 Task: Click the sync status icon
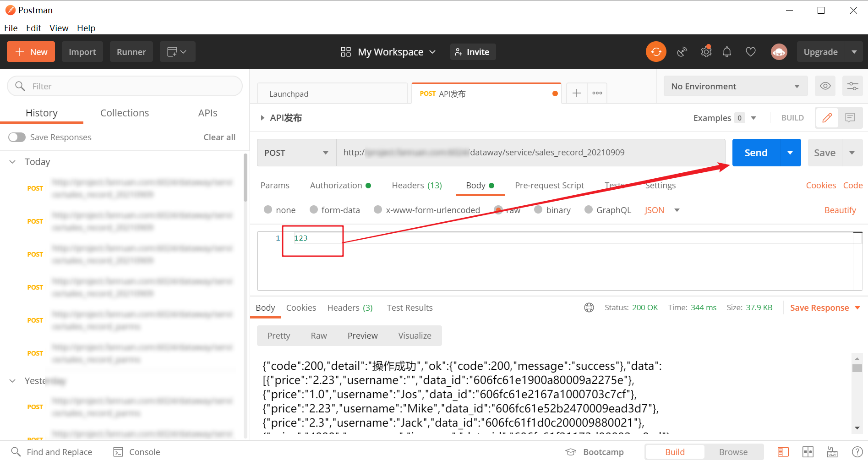click(x=656, y=52)
